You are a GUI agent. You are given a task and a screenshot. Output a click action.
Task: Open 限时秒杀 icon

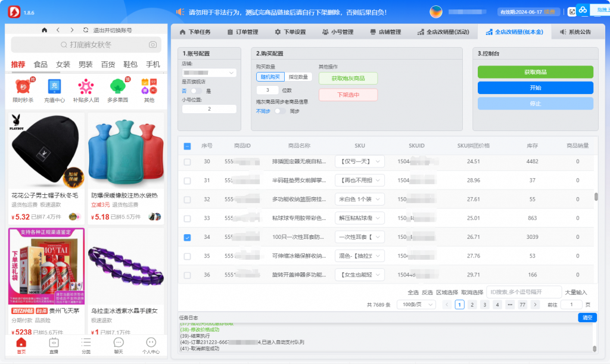(x=23, y=86)
